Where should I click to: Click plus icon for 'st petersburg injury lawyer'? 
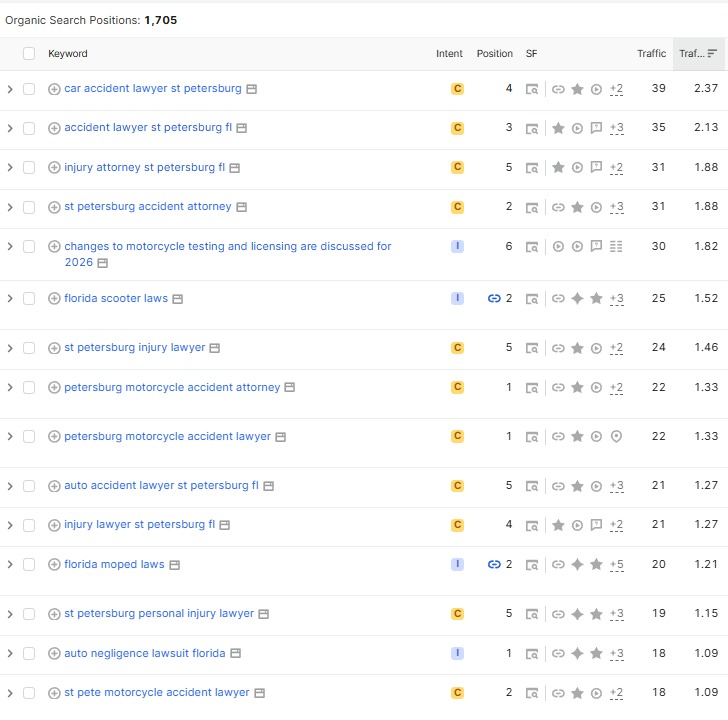point(54,348)
